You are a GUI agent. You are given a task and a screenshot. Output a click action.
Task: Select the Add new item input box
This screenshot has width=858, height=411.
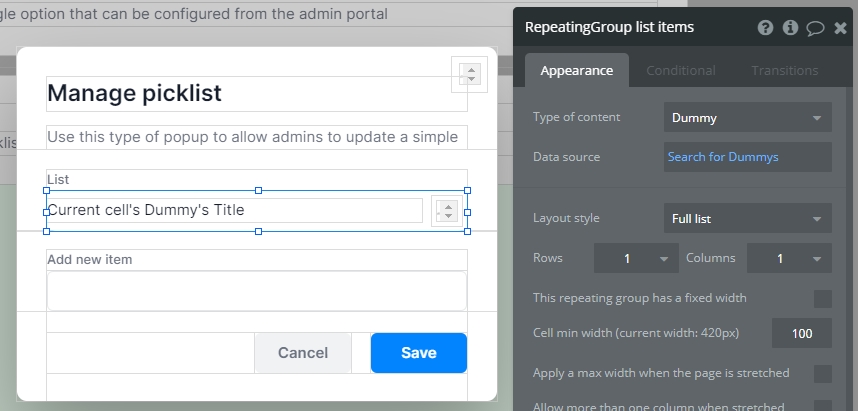click(x=256, y=290)
